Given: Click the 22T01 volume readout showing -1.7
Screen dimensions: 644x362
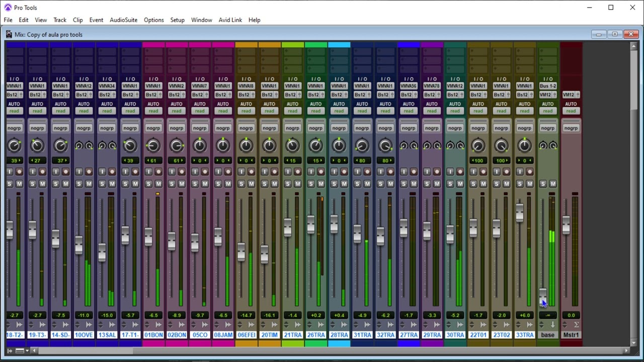Looking at the screenshot, I should (478, 315).
